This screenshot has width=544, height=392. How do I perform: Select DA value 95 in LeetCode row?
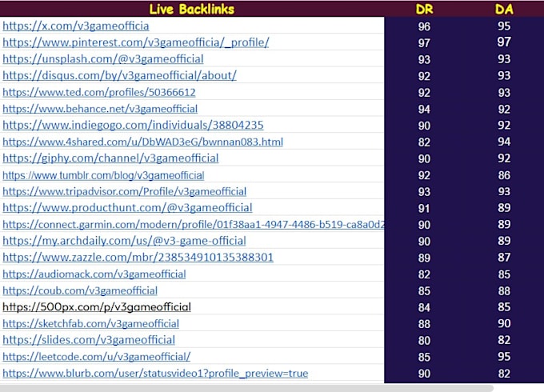pos(504,357)
